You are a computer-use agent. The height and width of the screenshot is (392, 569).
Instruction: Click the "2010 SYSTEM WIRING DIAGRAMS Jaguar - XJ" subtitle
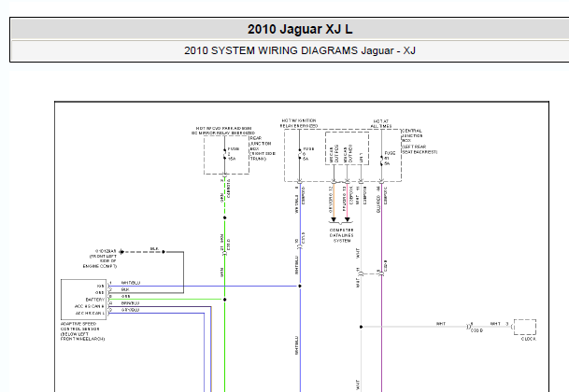click(300, 50)
